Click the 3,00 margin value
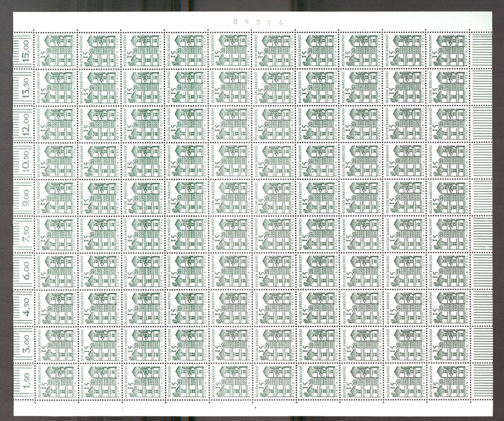The height and width of the screenshot is (421, 504). (26, 343)
